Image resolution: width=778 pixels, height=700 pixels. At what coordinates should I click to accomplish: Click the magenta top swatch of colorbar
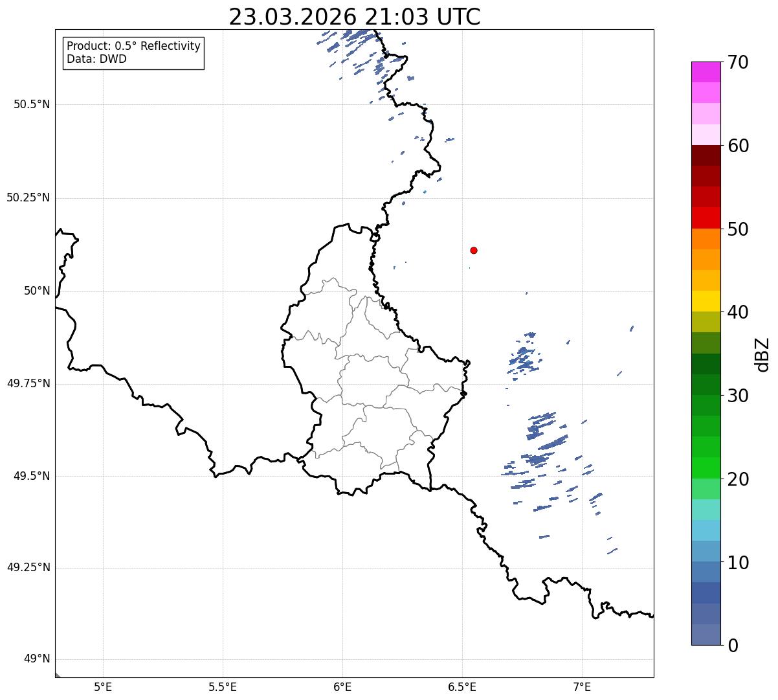(x=706, y=73)
